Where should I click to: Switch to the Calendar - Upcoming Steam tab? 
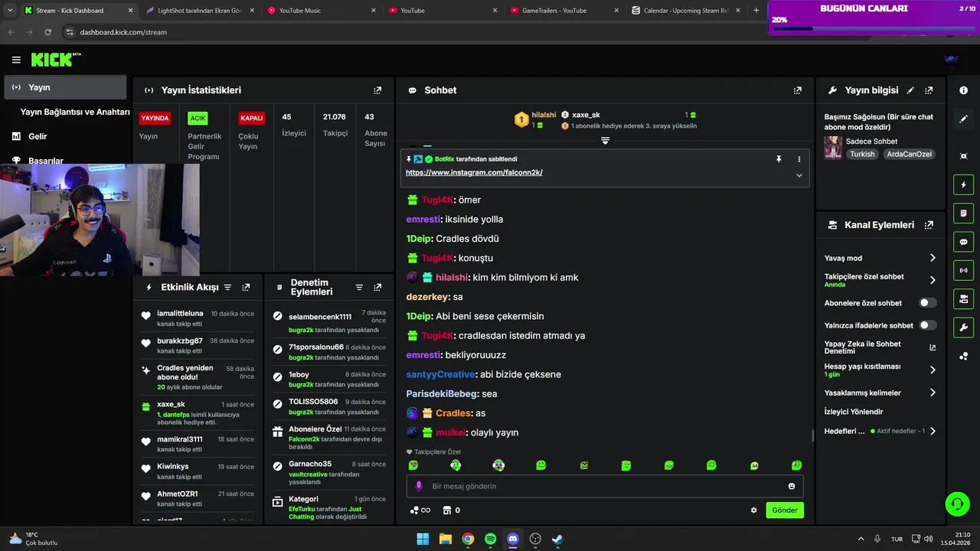tap(685, 11)
